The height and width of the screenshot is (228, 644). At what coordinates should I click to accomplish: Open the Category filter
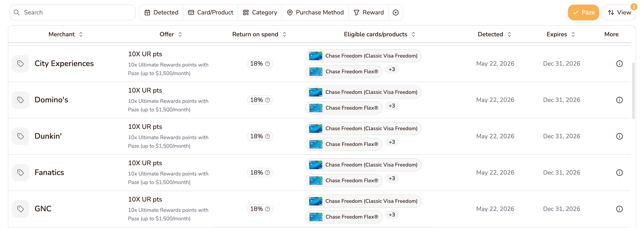260,12
